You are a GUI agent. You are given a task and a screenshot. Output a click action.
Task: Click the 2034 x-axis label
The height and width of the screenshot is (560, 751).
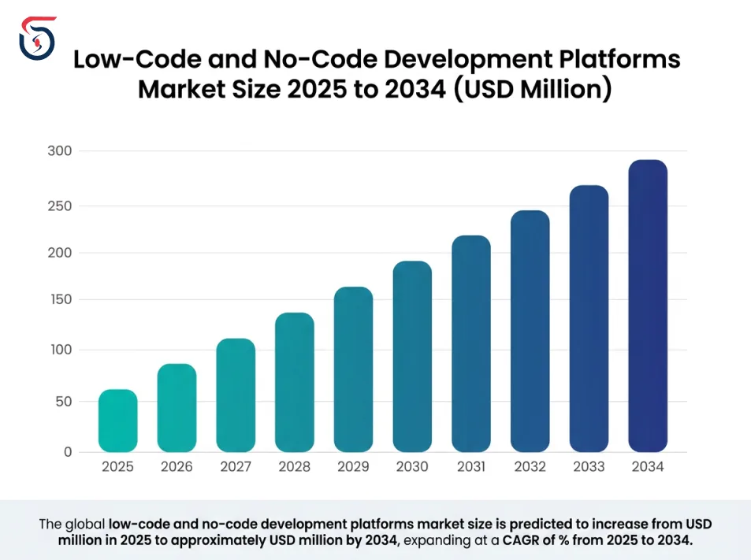click(x=648, y=466)
